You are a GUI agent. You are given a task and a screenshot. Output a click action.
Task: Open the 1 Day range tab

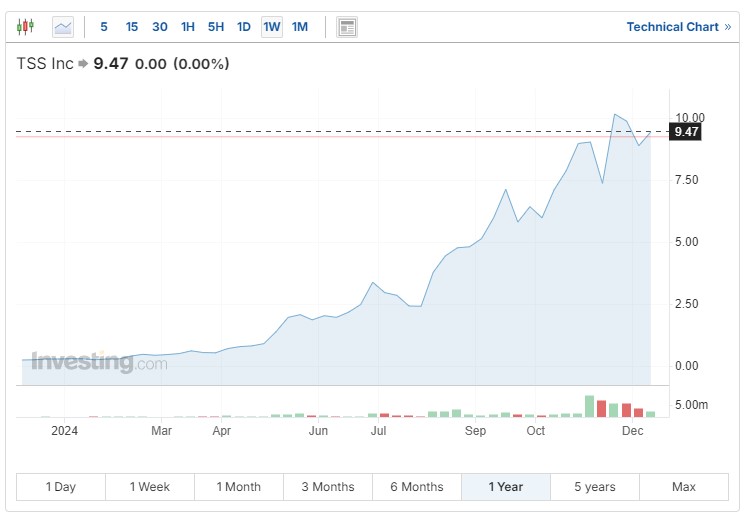pyautogui.click(x=61, y=487)
